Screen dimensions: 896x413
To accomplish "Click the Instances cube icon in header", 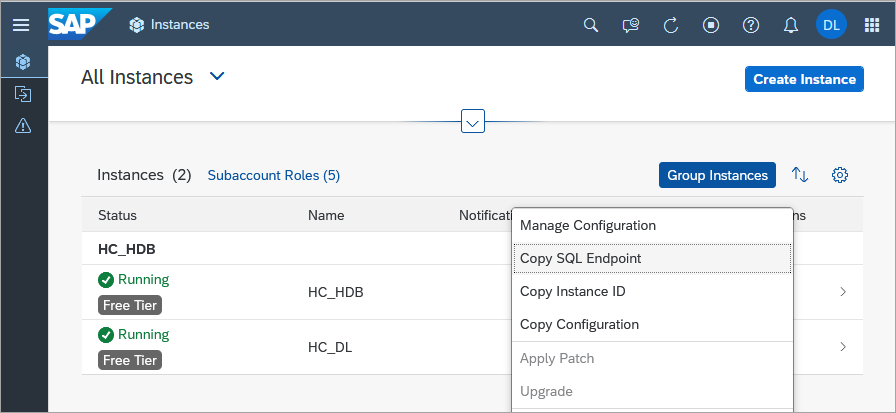I will click(137, 25).
